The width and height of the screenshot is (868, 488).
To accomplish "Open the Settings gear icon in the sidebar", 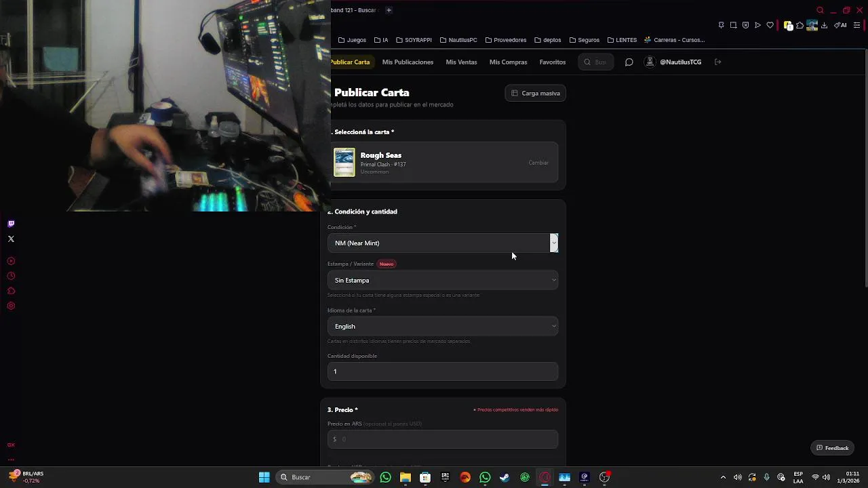I will click(11, 306).
